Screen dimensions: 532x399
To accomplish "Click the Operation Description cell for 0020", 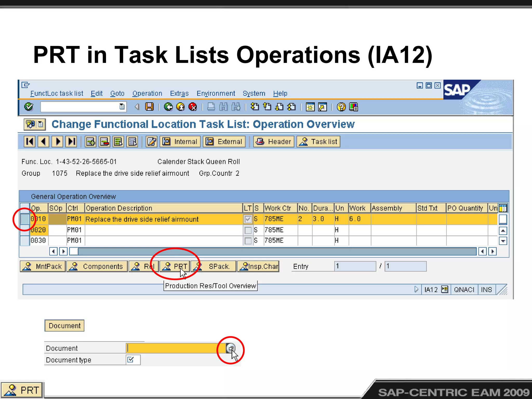I will point(164,230).
